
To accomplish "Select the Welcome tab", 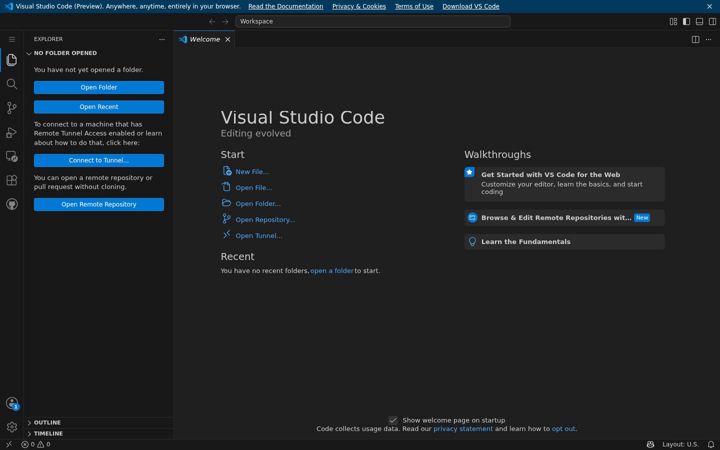I will tap(205, 39).
